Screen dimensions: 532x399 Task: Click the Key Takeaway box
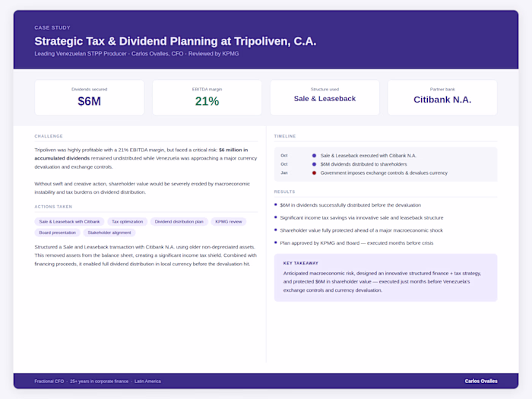point(386,277)
